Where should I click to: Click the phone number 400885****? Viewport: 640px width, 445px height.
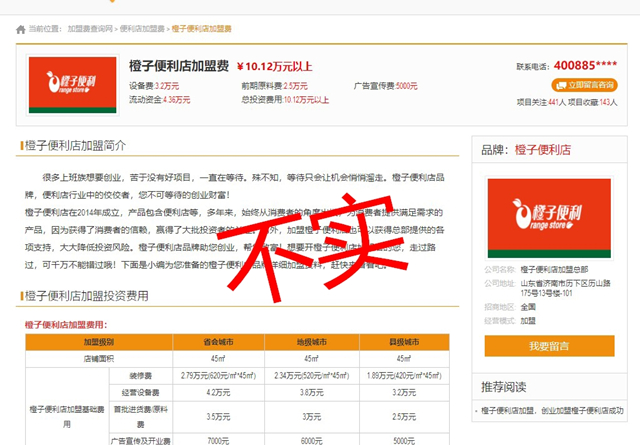tap(585, 65)
